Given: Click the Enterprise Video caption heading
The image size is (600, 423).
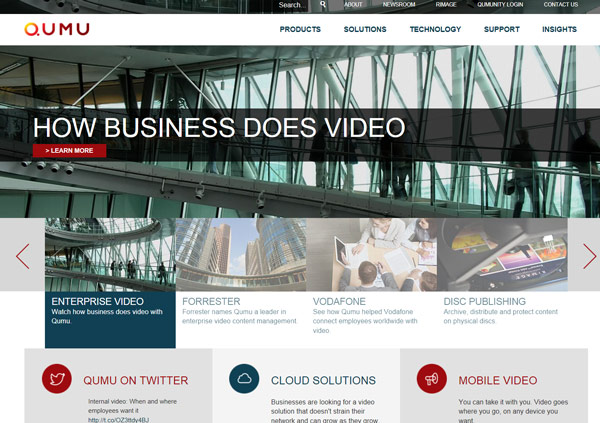Looking at the screenshot, I should [98, 301].
